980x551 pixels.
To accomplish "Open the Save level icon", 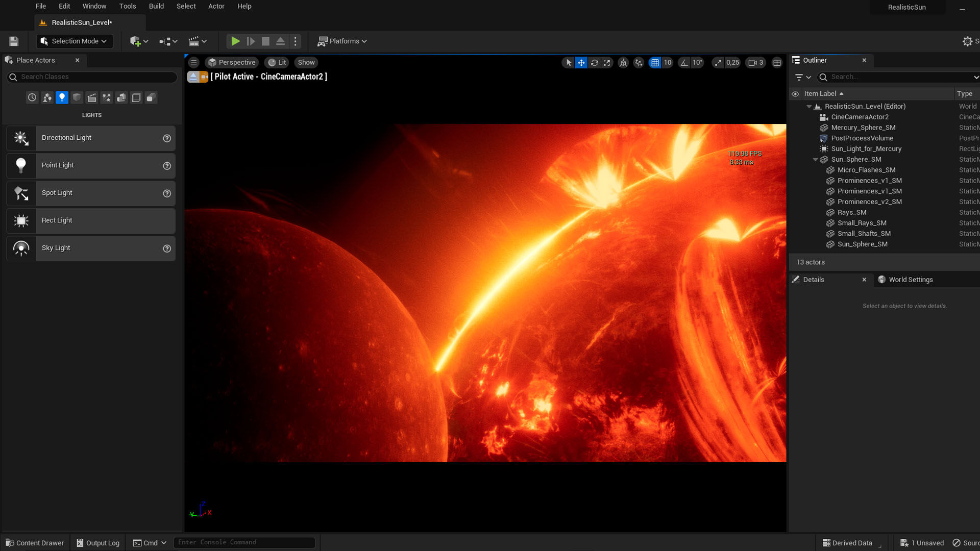I will pos(14,41).
